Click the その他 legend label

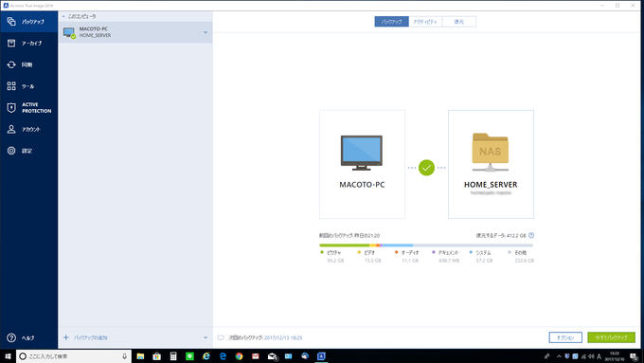[520, 253]
